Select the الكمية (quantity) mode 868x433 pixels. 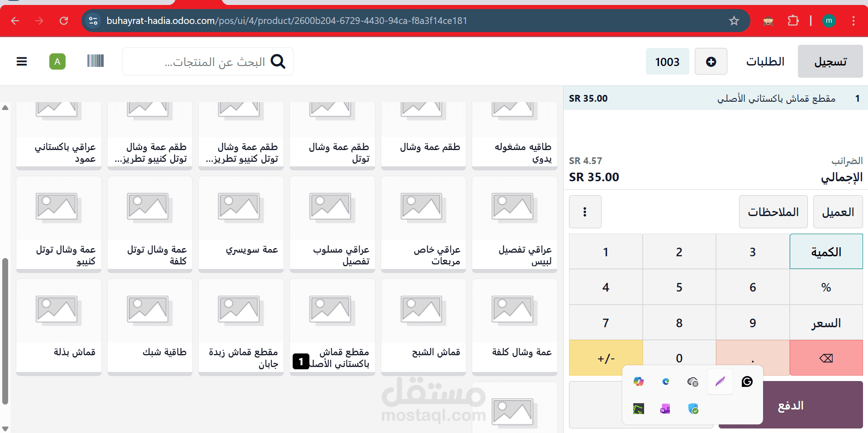click(x=826, y=252)
